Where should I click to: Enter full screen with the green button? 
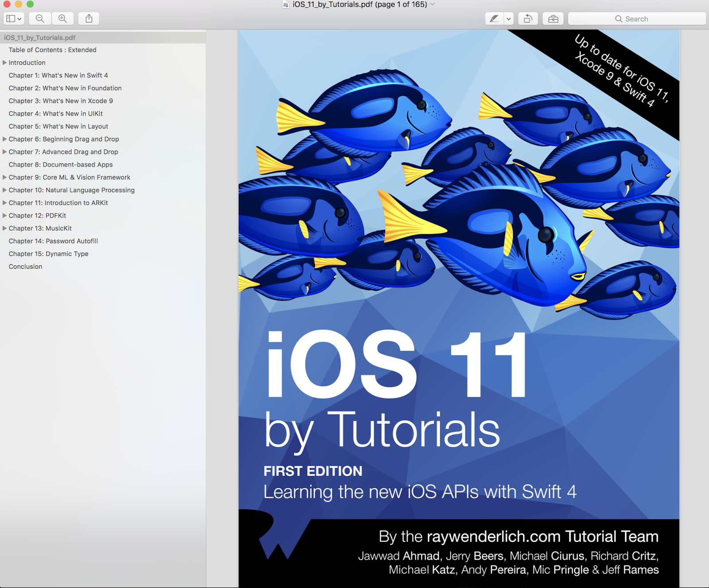pos(30,4)
